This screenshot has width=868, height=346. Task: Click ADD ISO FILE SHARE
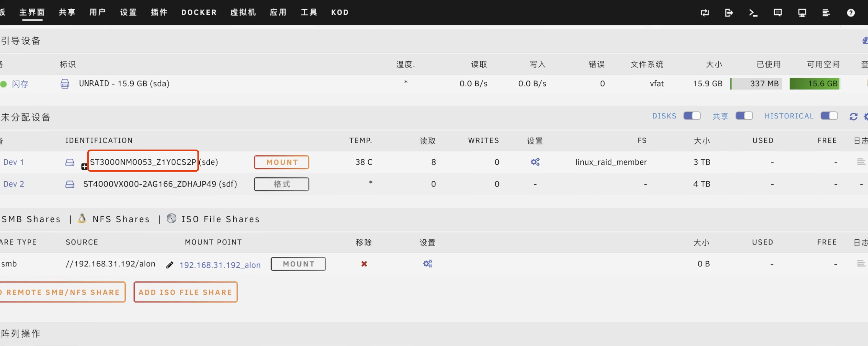click(185, 292)
